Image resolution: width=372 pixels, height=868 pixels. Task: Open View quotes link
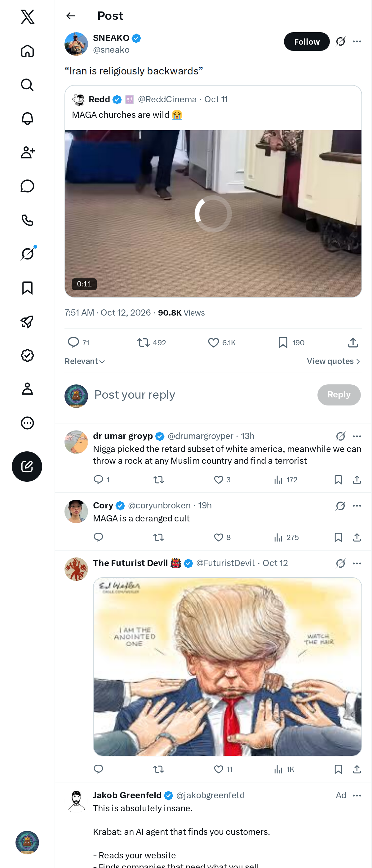click(x=334, y=361)
